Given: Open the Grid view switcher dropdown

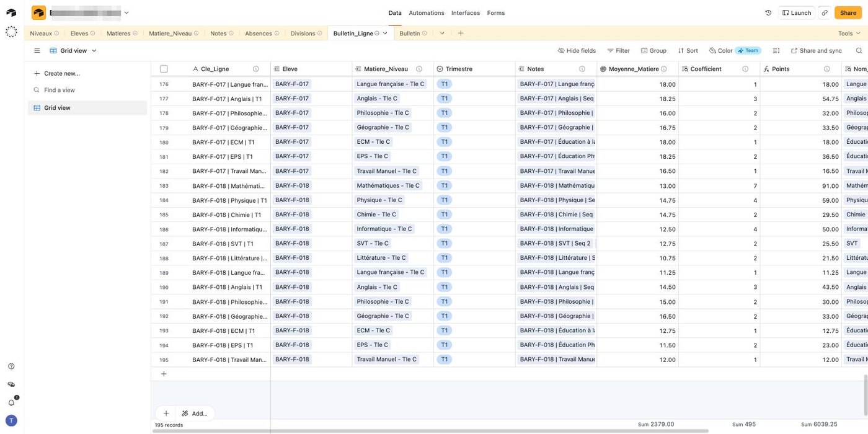Looking at the screenshot, I should pyautogui.click(x=73, y=51).
